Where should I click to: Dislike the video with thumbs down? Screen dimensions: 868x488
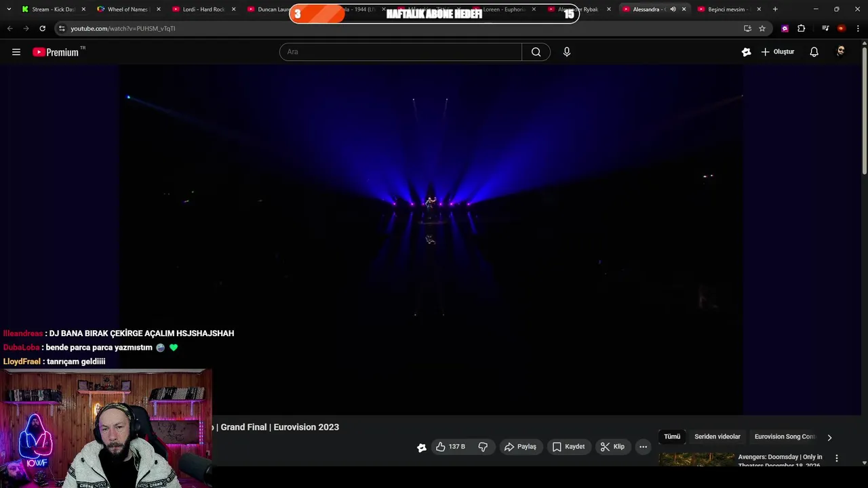point(483,447)
